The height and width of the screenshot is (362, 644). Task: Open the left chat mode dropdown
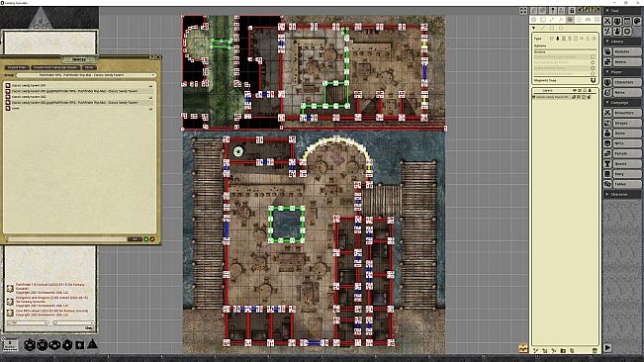[28, 322]
